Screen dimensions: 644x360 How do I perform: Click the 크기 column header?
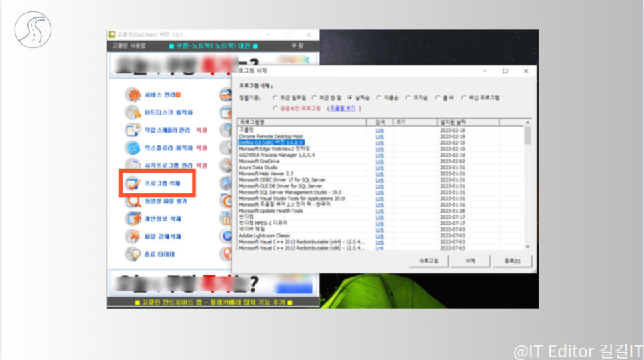point(415,122)
